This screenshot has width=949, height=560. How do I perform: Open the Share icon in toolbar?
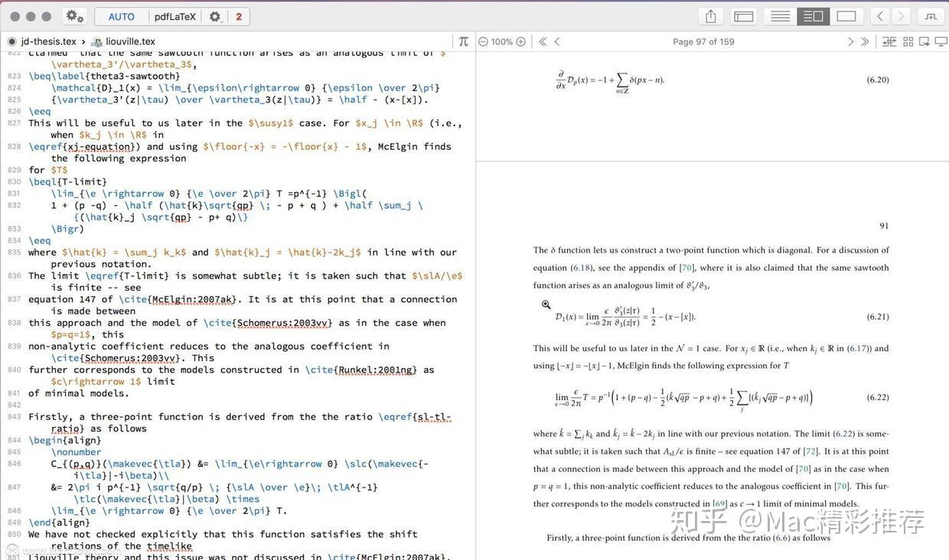(x=709, y=15)
